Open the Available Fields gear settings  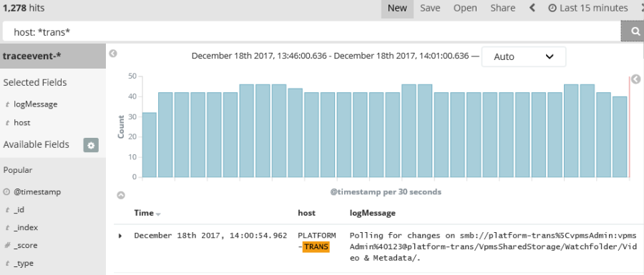tap(91, 145)
